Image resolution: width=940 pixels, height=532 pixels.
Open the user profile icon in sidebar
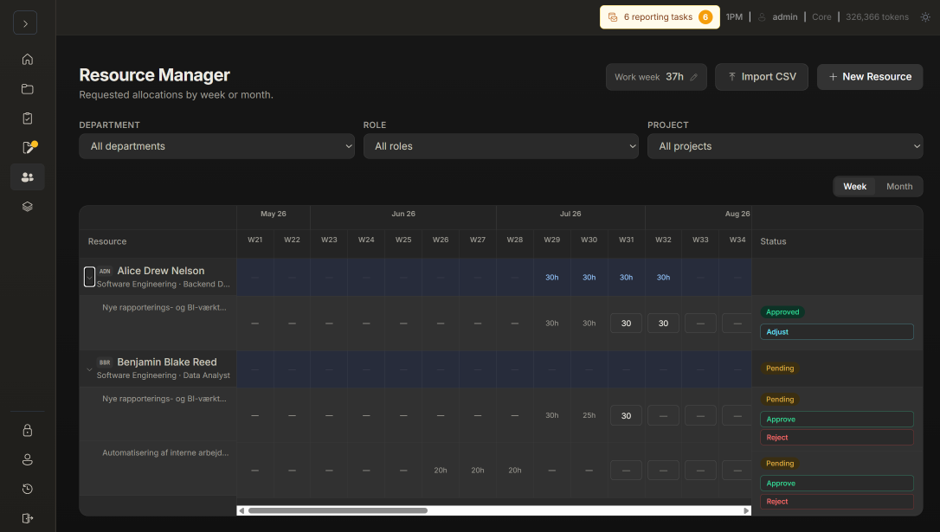click(27, 459)
